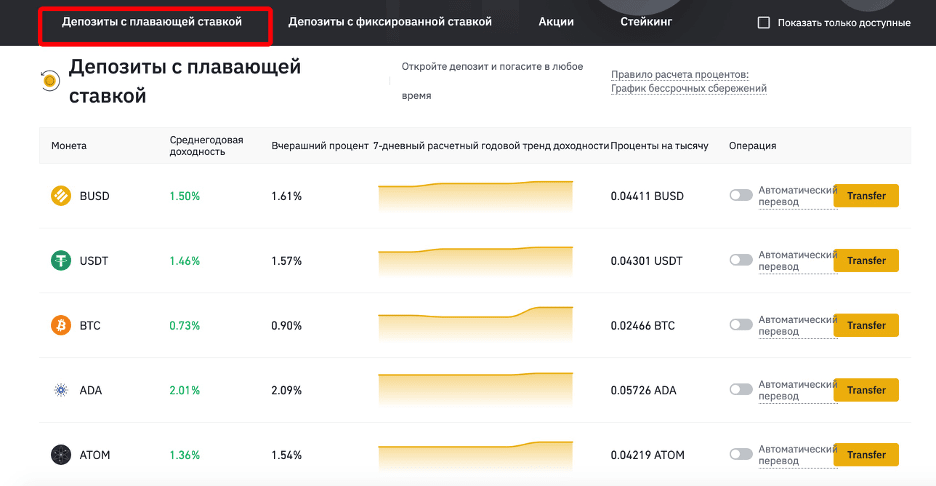Click Transfer button for USDT

866,260
